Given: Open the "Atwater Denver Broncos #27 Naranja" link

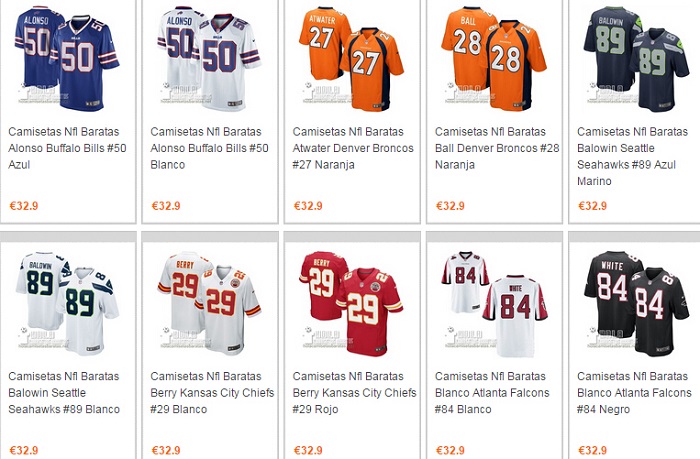Looking at the screenshot, I should [351, 148].
